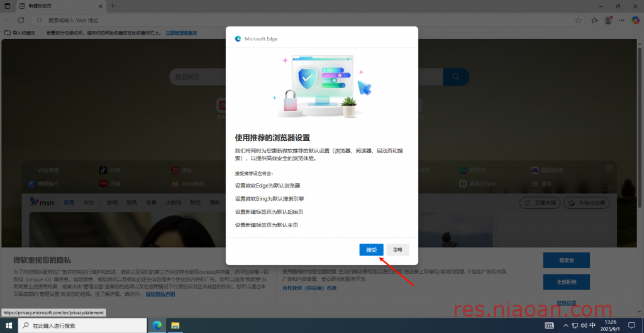Click the 个性化设置 button
The width and height of the screenshot is (644, 333).
coord(587,203)
